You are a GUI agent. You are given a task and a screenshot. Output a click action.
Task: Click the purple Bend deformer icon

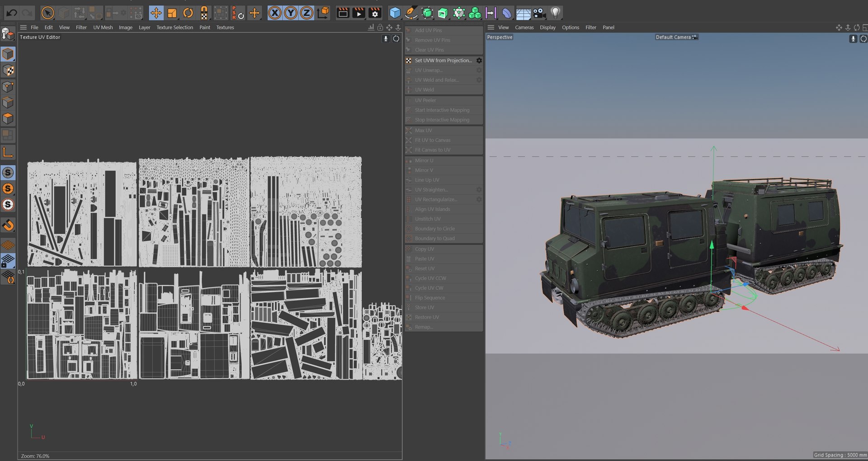(x=507, y=13)
